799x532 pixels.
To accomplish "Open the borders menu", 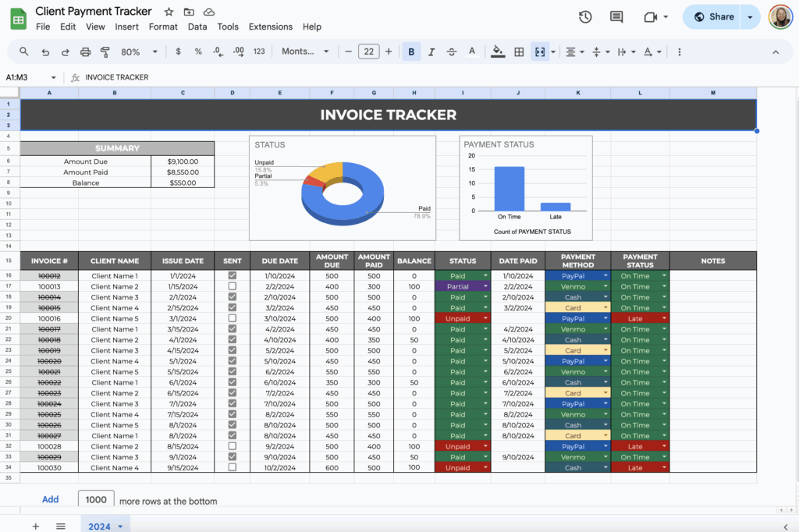I will [519, 51].
